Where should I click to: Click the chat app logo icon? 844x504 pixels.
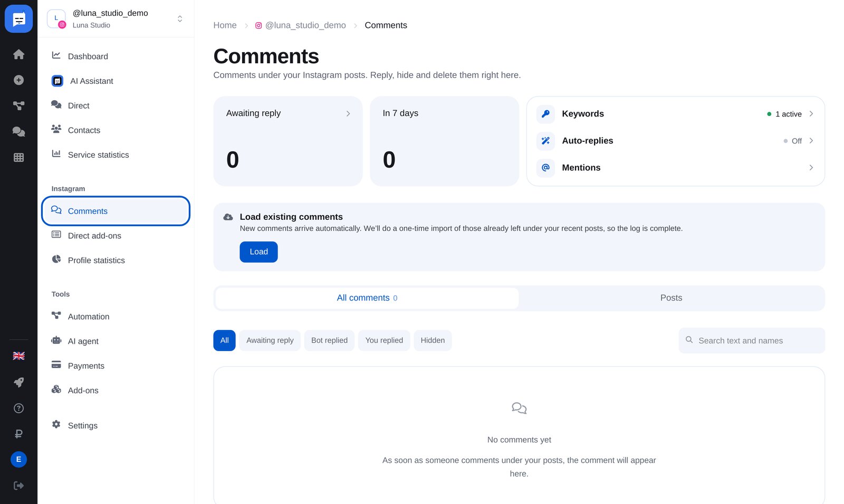[18, 19]
